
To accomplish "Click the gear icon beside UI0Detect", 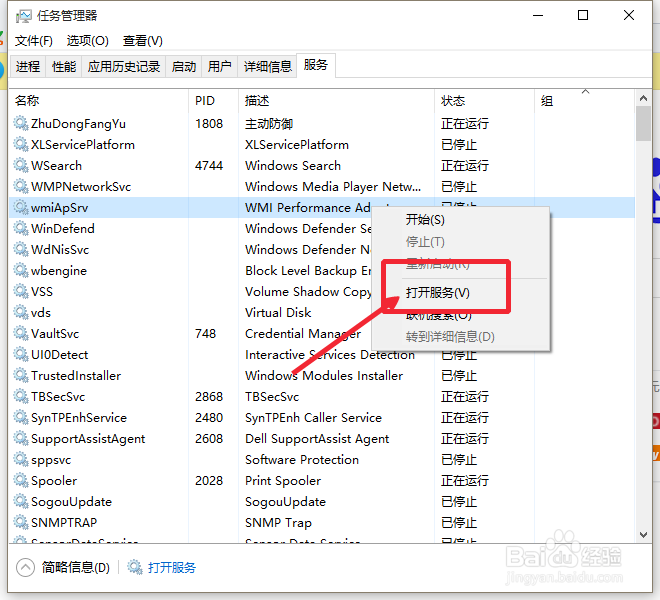I will [21, 355].
